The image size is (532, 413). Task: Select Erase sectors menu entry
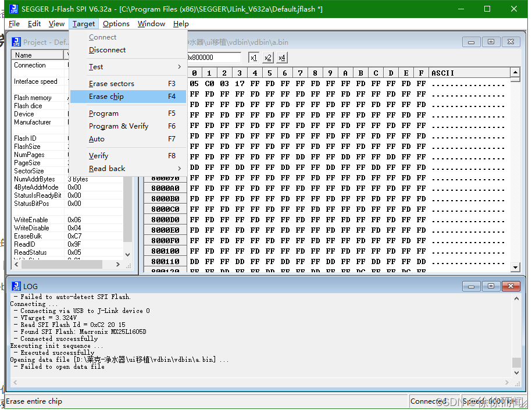click(x=128, y=84)
